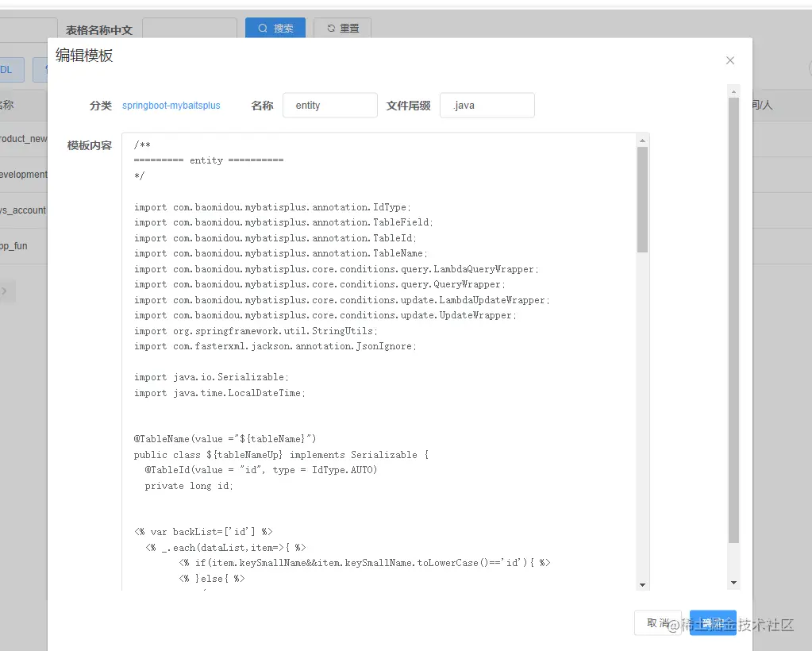Viewport: 812px width, 651px height.
Task: Click the 'private long id;' line
Action: (189, 486)
